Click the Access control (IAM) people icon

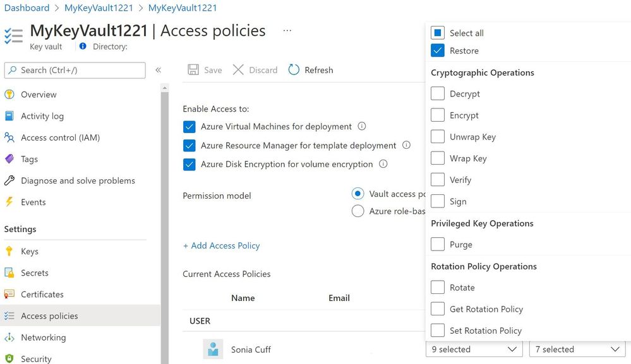pyautogui.click(x=9, y=138)
